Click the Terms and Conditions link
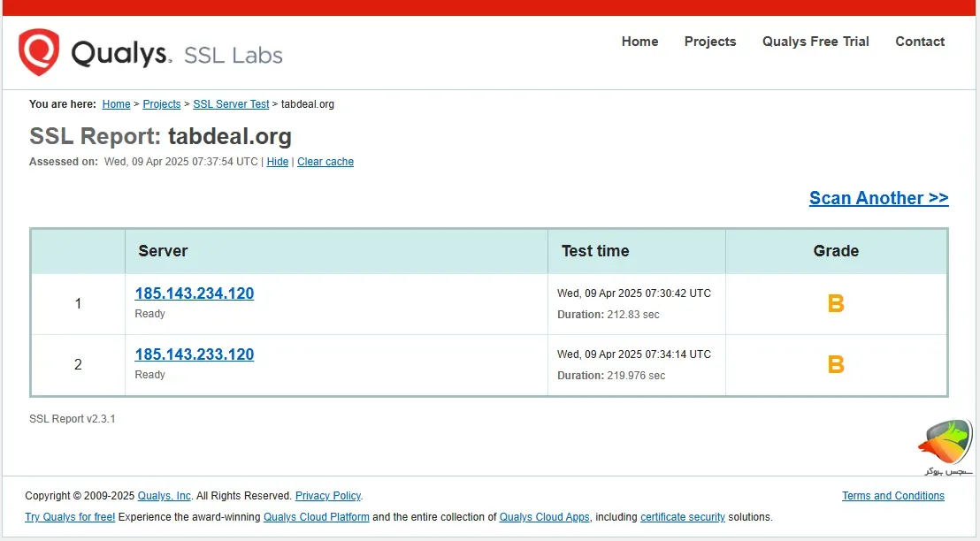The height and width of the screenshot is (541, 980). [893, 496]
